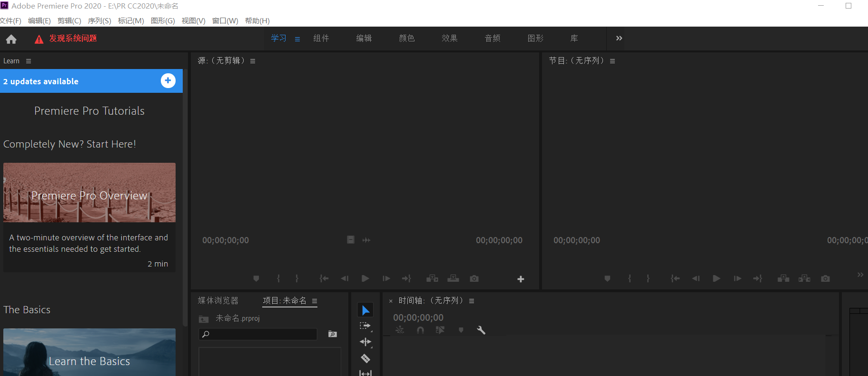
Task: Expand Program monitor overflow chevrons
Action: click(x=860, y=275)
